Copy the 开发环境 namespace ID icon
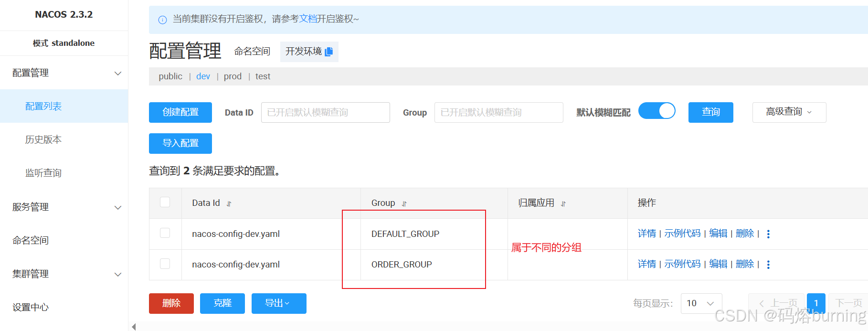 (x=328, y=52)
